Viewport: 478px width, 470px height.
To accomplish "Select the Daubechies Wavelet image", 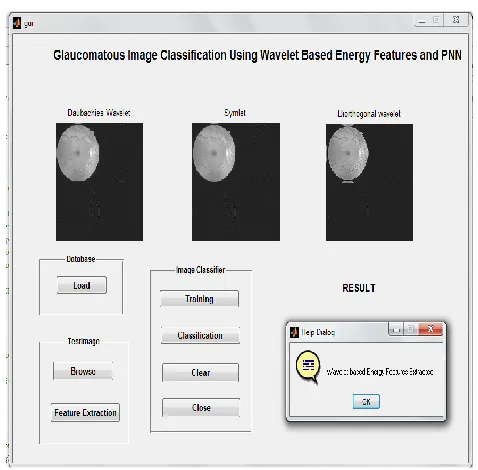I will tap(99, 182).
